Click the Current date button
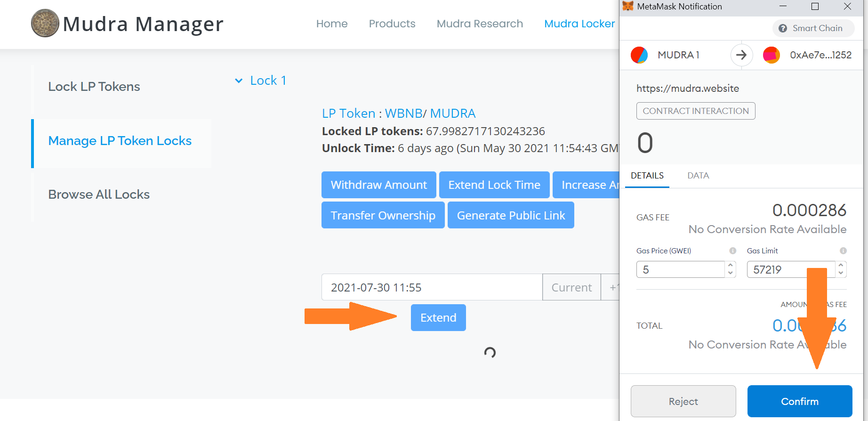868x421 pixels. click(x=571, y=287)
